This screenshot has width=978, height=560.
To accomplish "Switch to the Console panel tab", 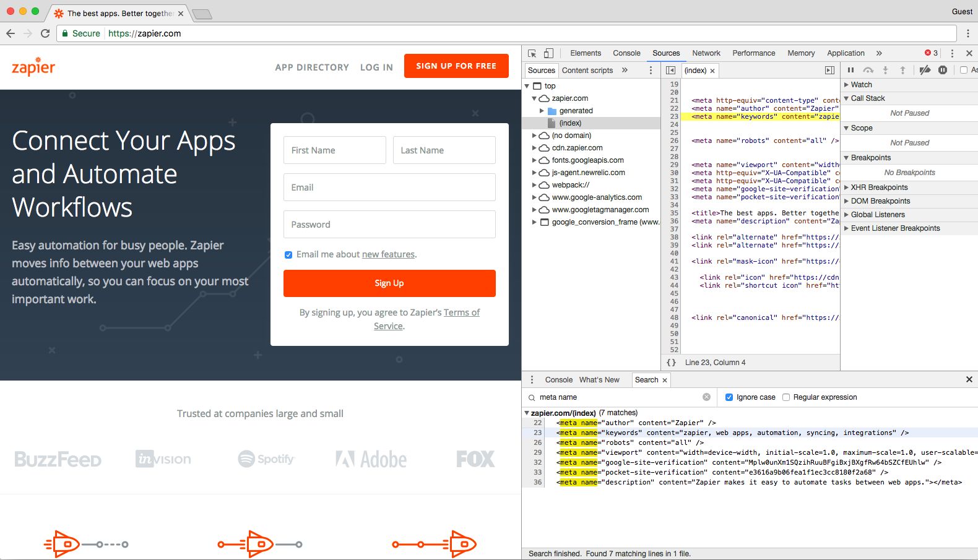I will point(626,53).
